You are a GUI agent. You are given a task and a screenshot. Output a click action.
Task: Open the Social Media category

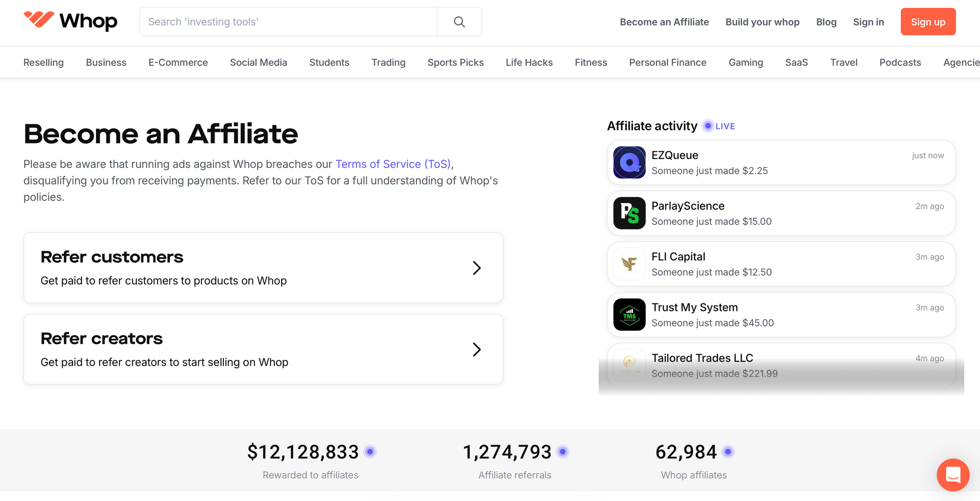258,62
